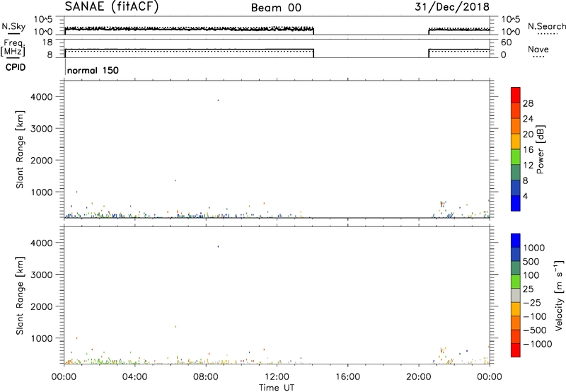Click the green echo near 1350 km in velocity panel
Viewport: 566px width, 392px height.
175,327
